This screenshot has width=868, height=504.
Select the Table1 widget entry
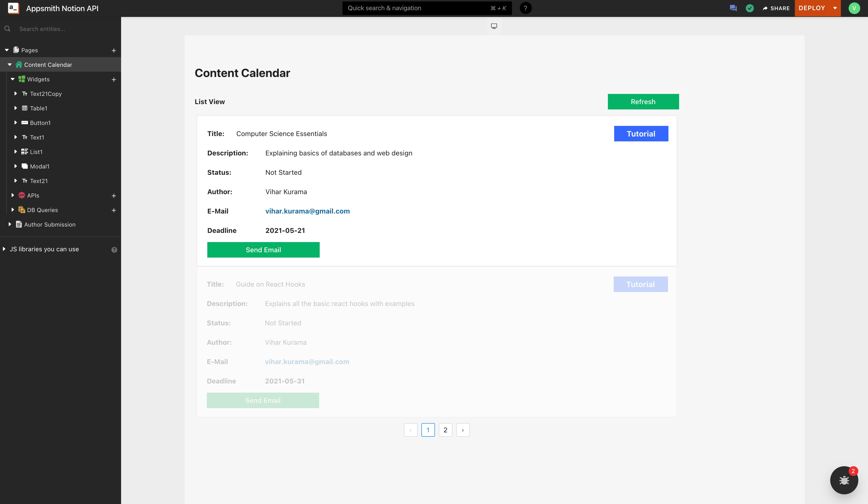click(39, 108)
